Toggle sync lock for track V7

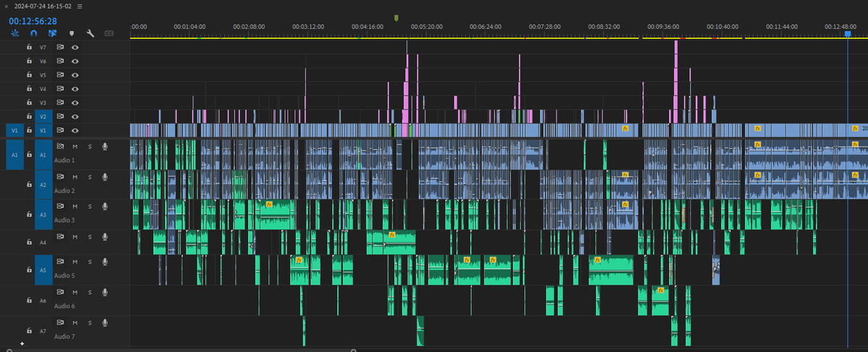(x=61, y=47)
